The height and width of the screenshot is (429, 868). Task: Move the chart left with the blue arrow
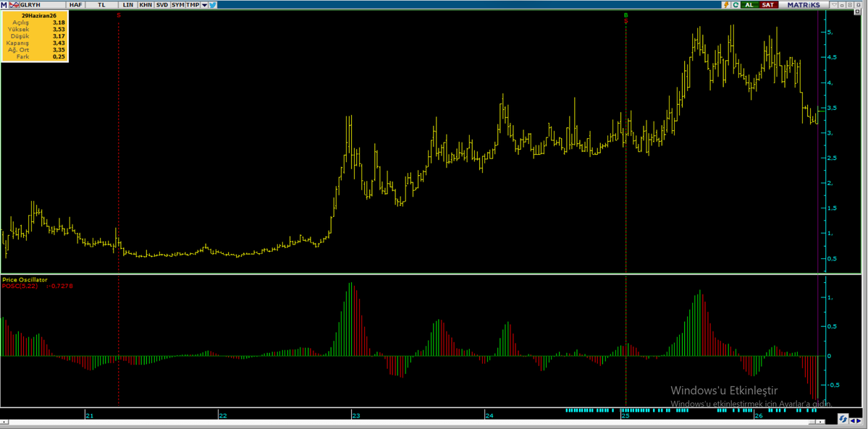tap(853, 421)
